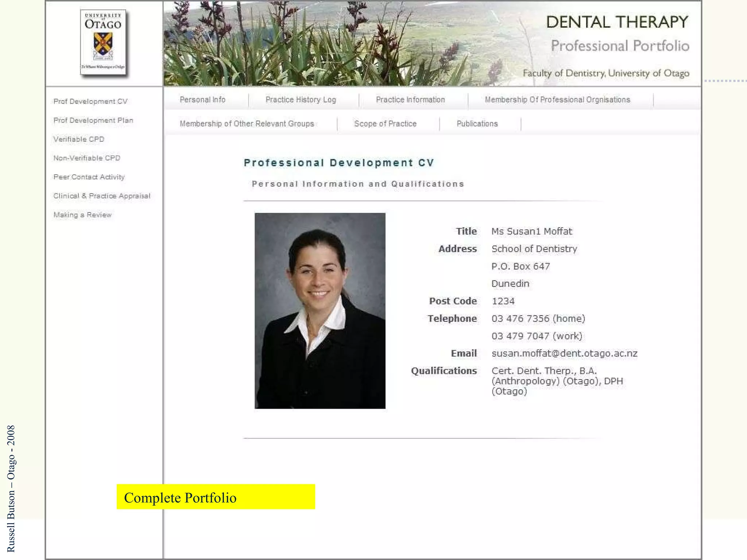Click email susan.moffat@dent.otago.ac.nz
Screen dimensions: 747x560
pos(564,353)
